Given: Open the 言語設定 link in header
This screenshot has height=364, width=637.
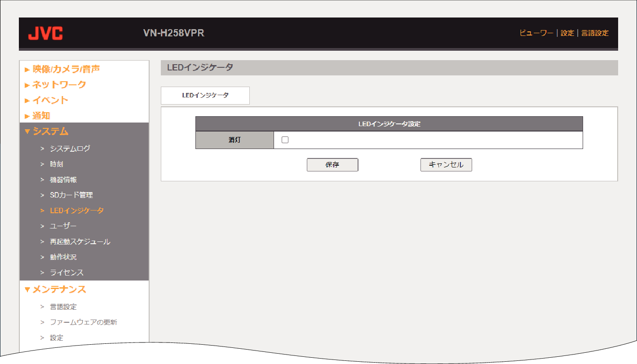Looking at the screenshot, I should [x=595, y=33].
